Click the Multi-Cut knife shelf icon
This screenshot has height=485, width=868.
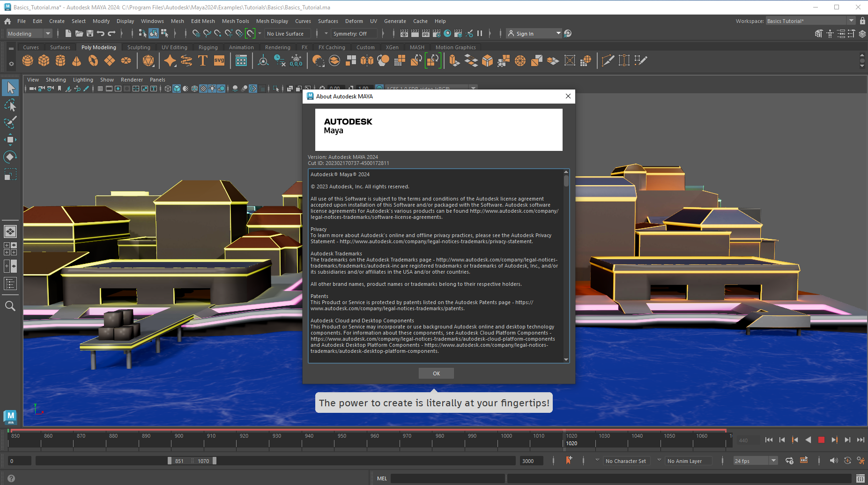point(608,60)
